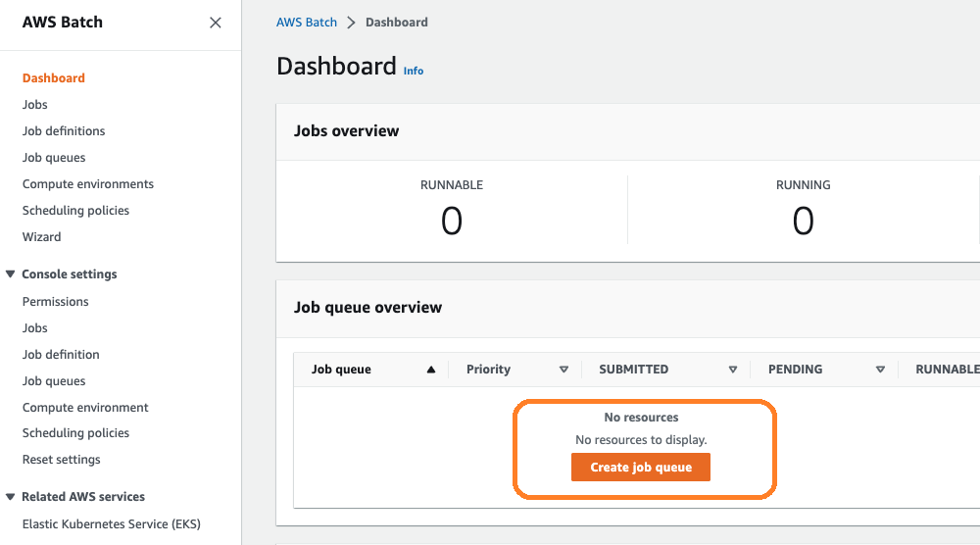Viewport: 980px width, 545px height.
Task: Open Compute environment console setting
Action: click(x=85, y=407)
